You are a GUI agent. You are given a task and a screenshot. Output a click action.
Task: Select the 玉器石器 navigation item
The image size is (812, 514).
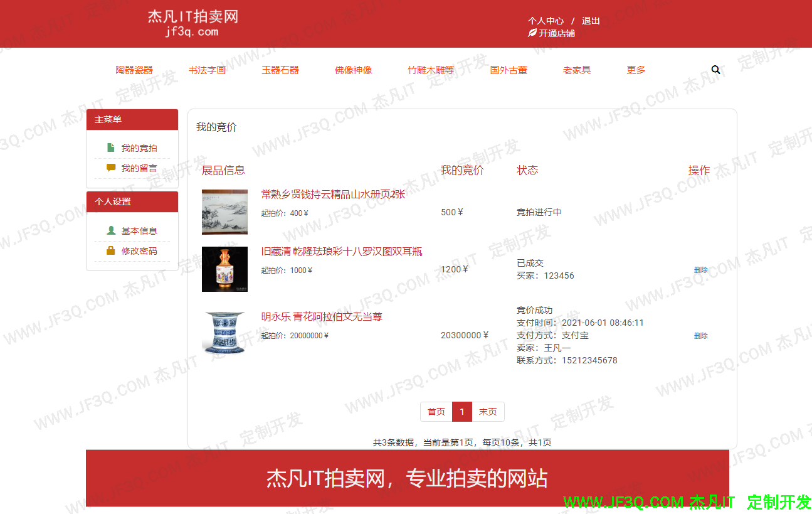coord(280,70)
